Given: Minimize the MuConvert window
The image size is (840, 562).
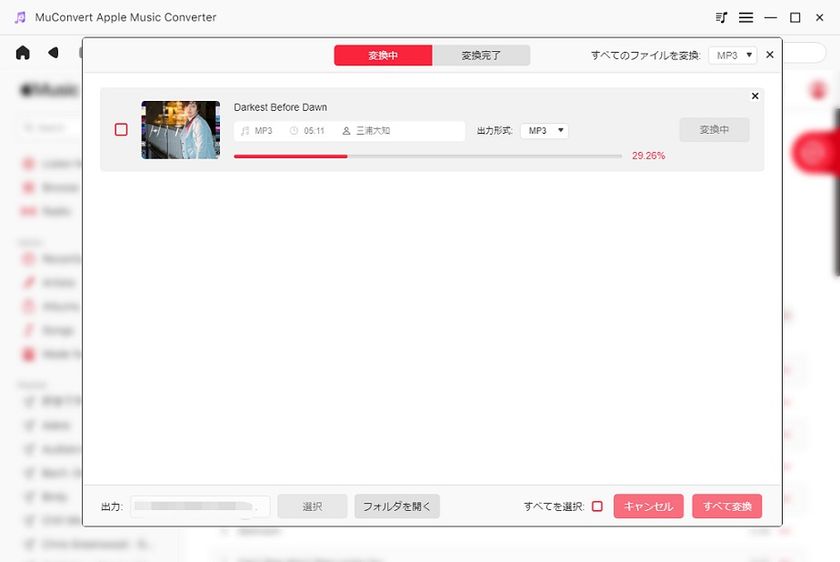Looking at the screenshot, I should tap(770, 18).
